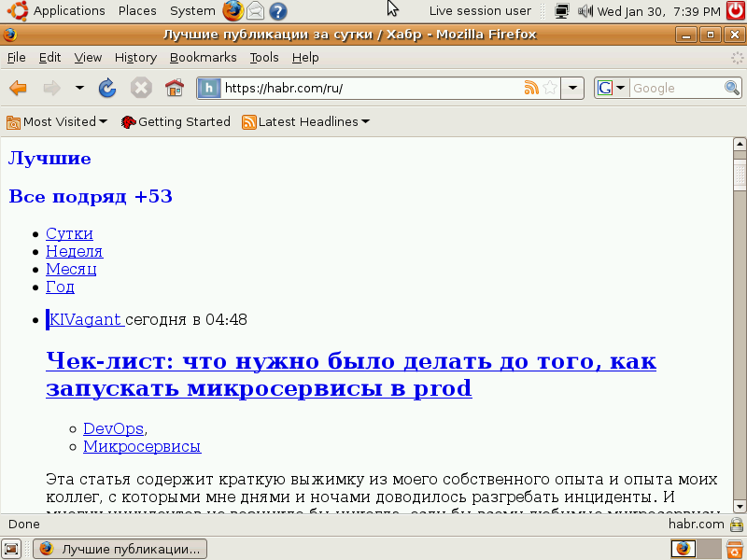Open the Places menu in top panel
This screenshot has width=747, height=560.
click(x=137, y=11)
